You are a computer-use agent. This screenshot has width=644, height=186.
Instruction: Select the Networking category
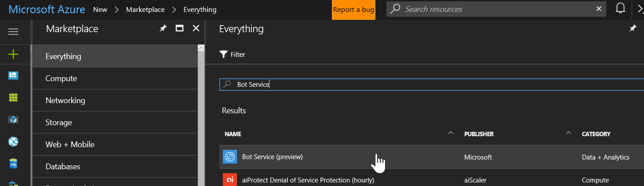point(65,100)
